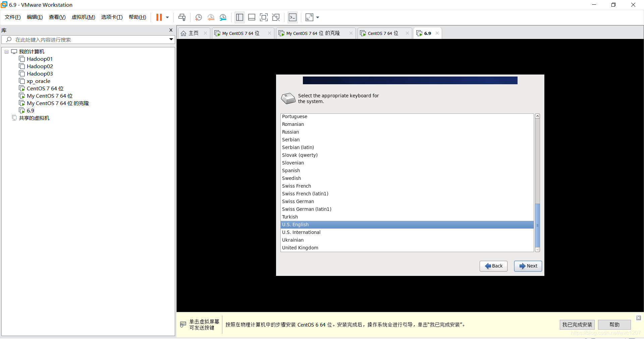644x339 pixels.
Task: Select U.S. International keyboard layout
Action: (407, 232)
